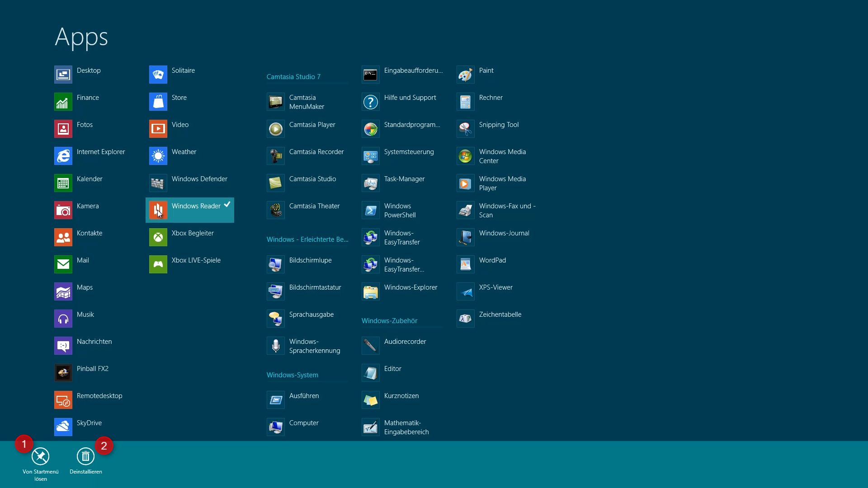Launch the Bildschirmlupe icon

coord(276,264)
